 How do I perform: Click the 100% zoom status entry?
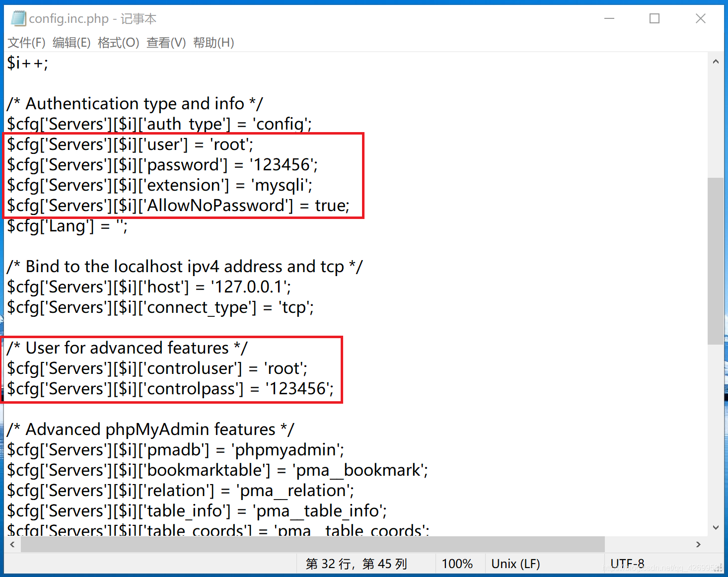tap(457, 564)
